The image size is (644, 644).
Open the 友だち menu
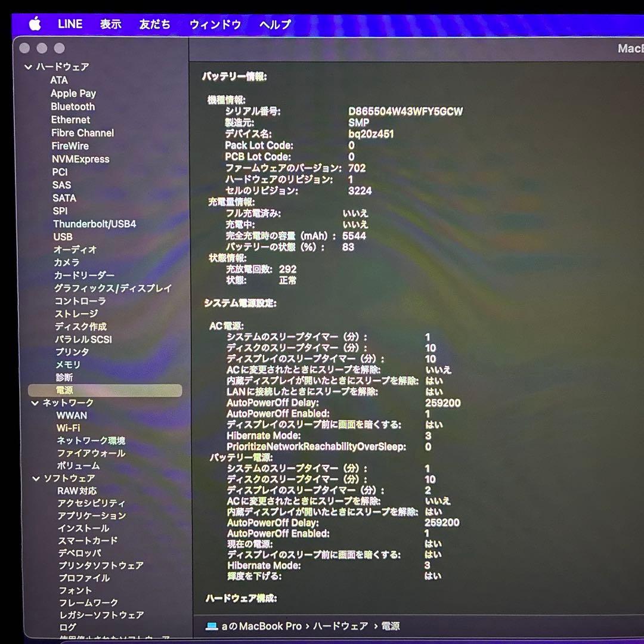click(x=154, y=24)
